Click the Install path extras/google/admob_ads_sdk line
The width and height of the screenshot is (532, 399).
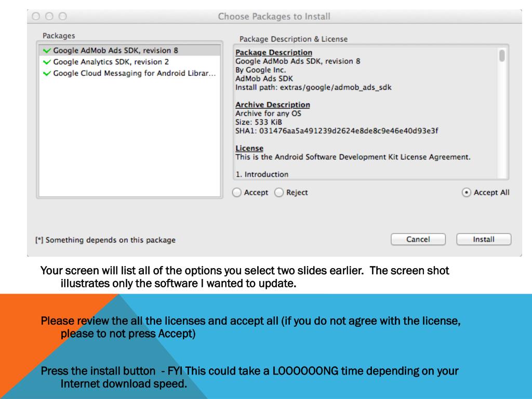tap(313, 87)
